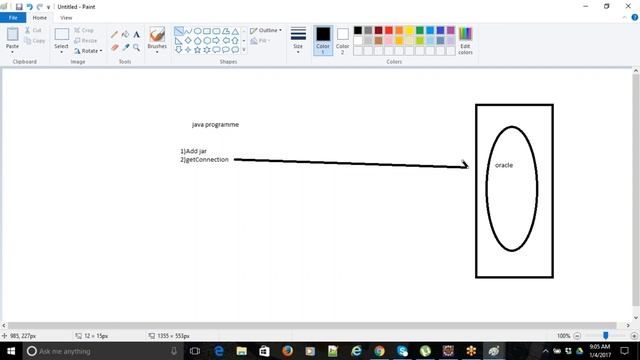Open the Size line thickness dropdown
Image resolution: width=640 pixels, height=360 pixels.
tap(298, 40)
